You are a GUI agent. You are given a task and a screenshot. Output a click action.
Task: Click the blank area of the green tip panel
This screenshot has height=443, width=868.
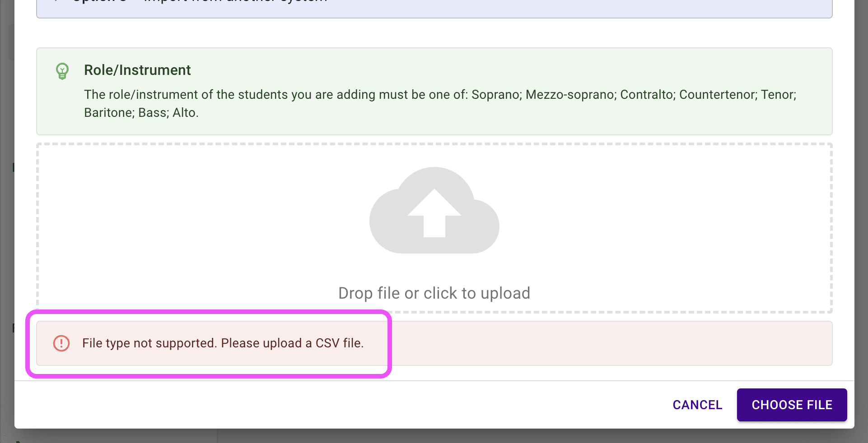[542, 68]
